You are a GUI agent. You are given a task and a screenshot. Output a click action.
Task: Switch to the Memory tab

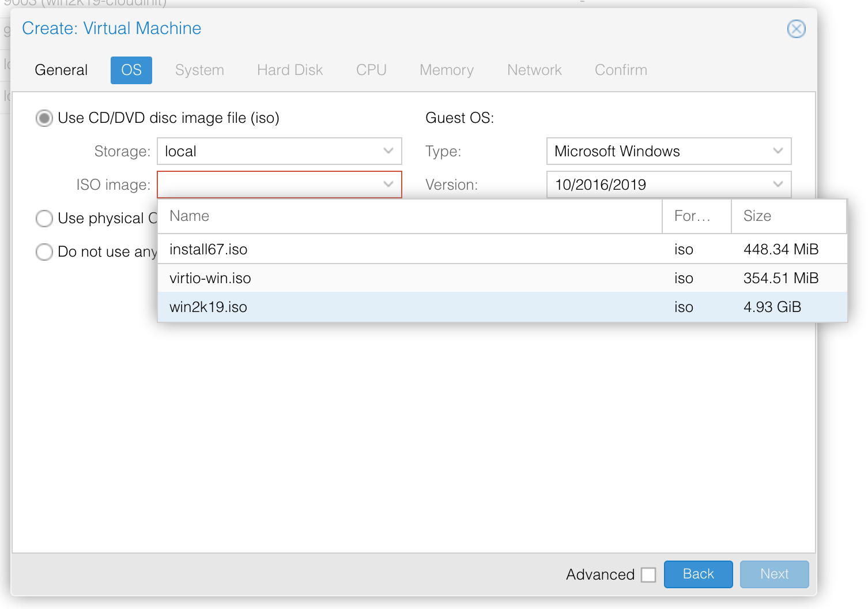click(447, 70)
